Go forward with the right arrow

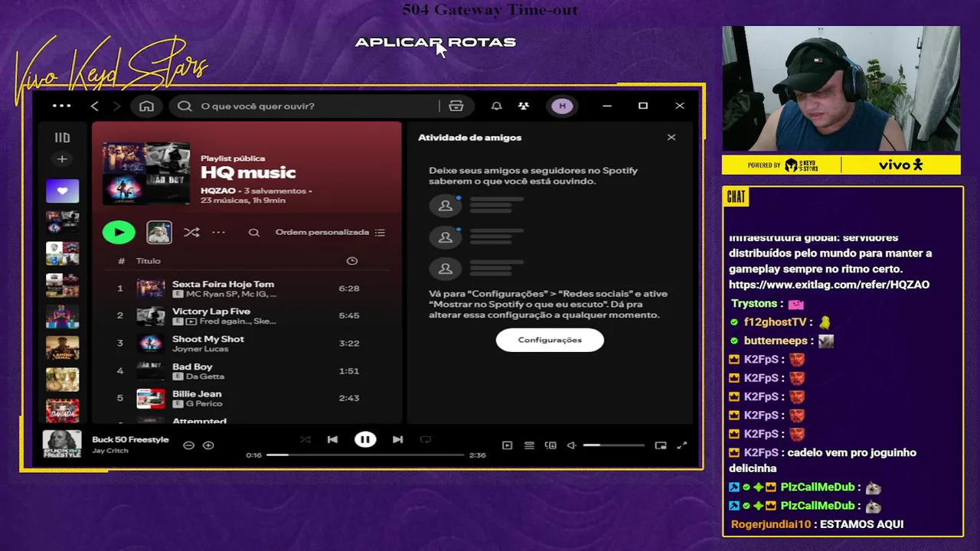click(x=116, y=106)
